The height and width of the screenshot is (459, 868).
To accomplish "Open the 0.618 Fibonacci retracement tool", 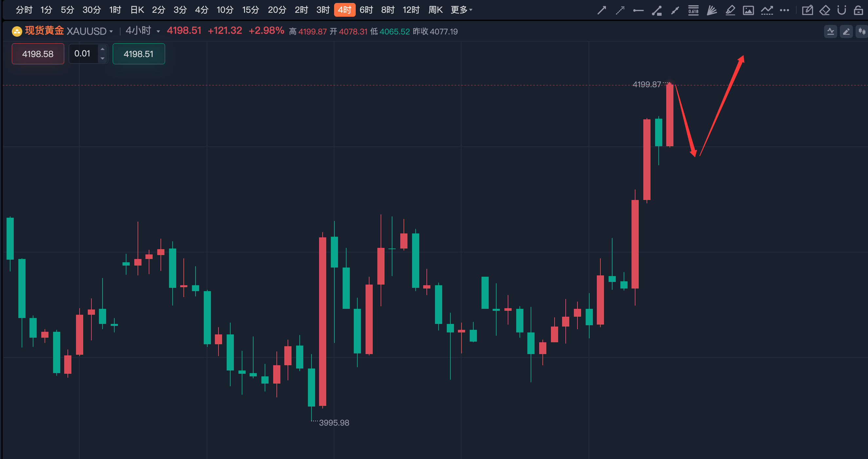I will tap(693, 10).
